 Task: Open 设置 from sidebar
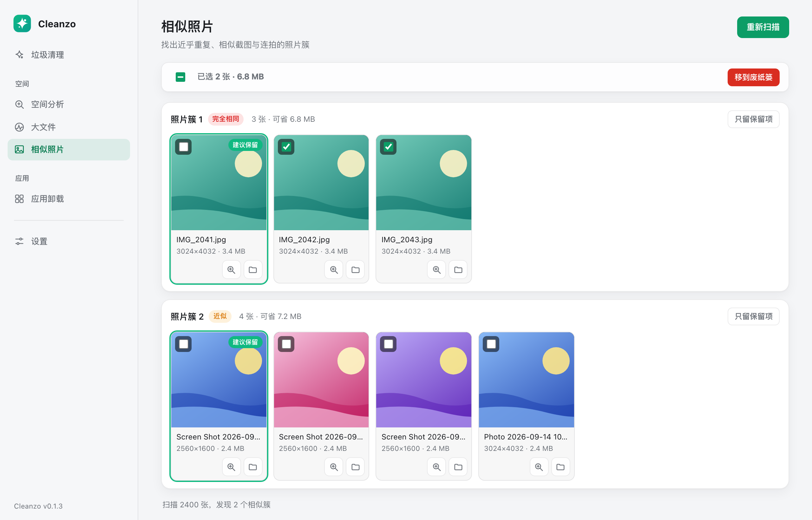coord(69,241)
